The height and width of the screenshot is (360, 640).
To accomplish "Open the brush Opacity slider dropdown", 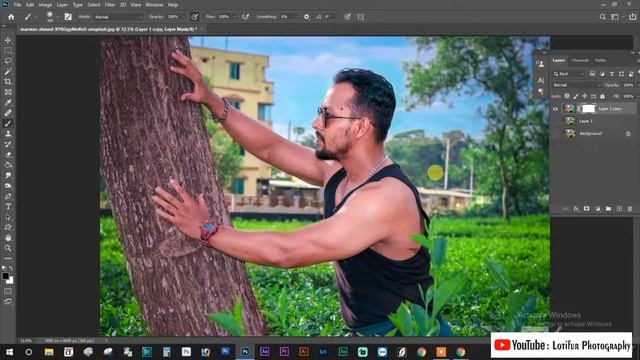I will pyautogui.click(x=183, y=17).
